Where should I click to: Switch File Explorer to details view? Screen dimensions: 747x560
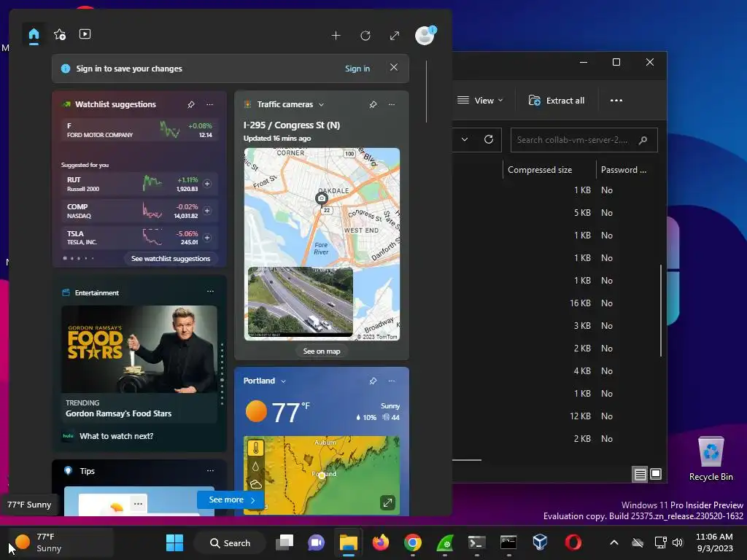click(x=640, y=474)
